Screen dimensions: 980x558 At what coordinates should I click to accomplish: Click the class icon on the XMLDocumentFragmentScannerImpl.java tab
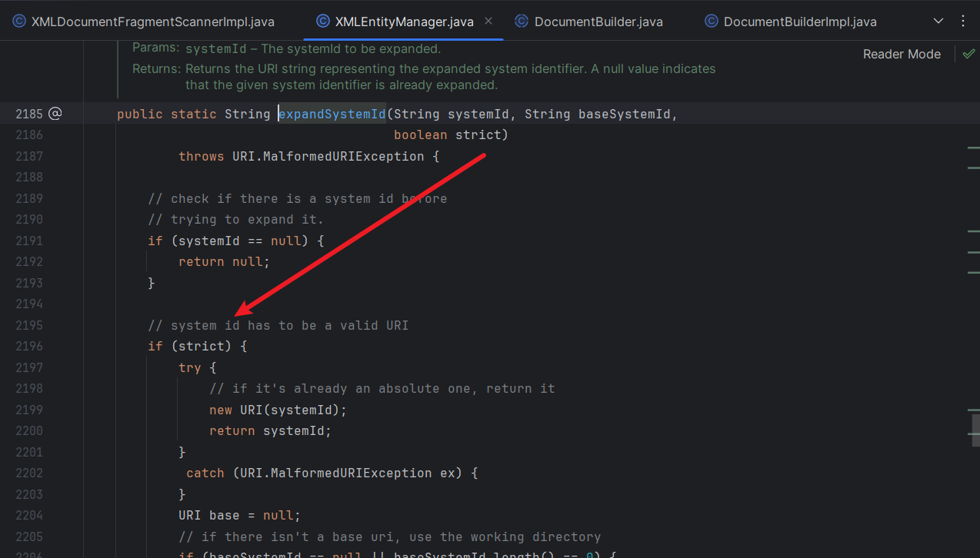click(19, 22)
